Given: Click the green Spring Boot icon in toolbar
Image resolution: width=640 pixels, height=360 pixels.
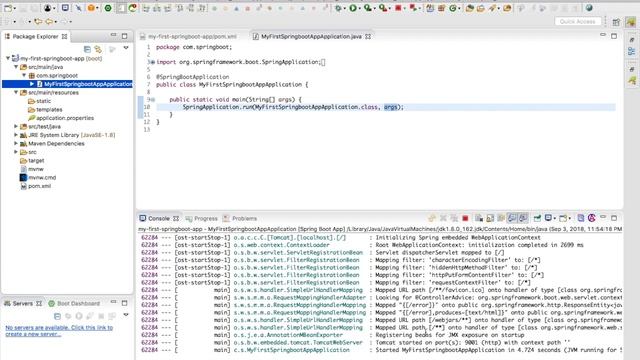Looking at the screenshot, I should point(108,8).
